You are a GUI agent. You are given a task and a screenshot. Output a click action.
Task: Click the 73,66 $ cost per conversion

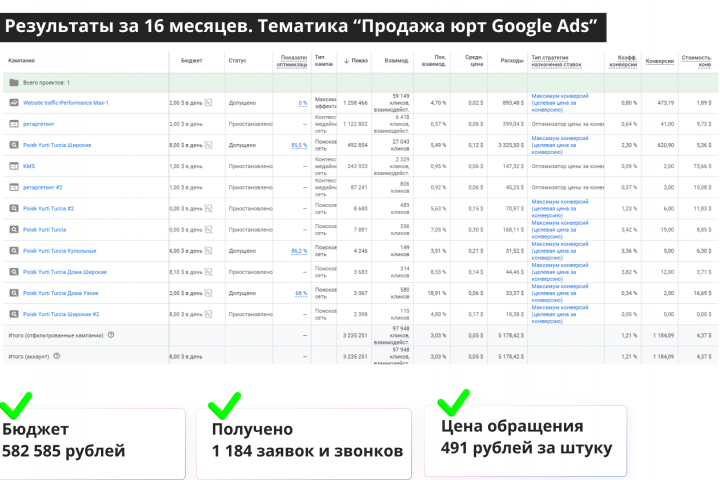pos(703,166)
